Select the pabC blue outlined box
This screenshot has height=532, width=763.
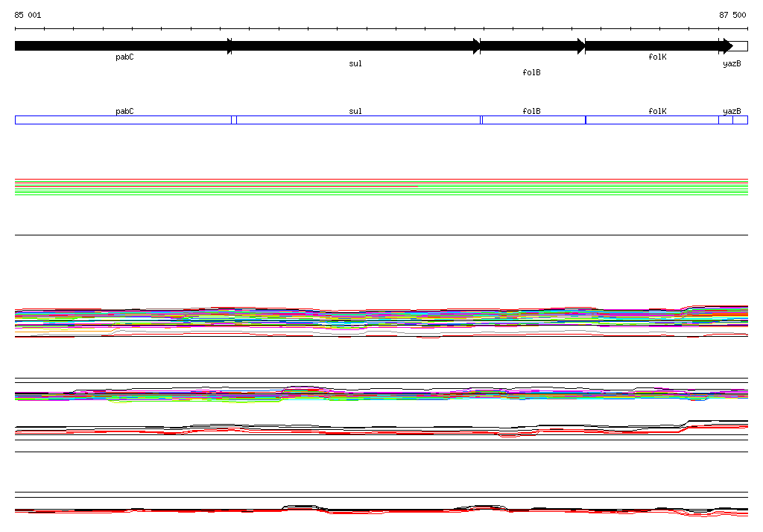123,120
